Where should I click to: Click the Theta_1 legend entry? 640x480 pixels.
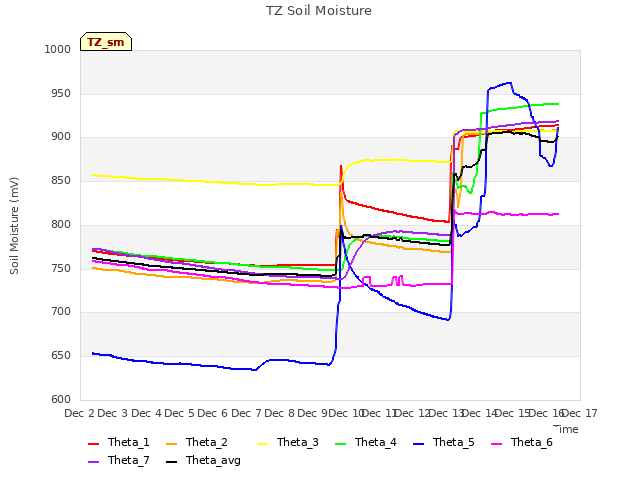coord(119,442)
